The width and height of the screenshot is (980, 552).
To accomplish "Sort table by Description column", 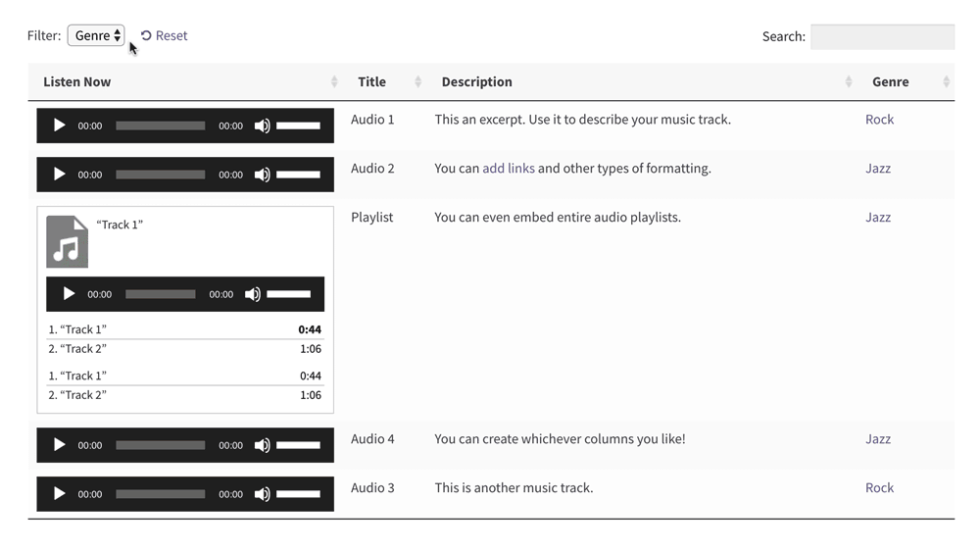I will point(642,82).
